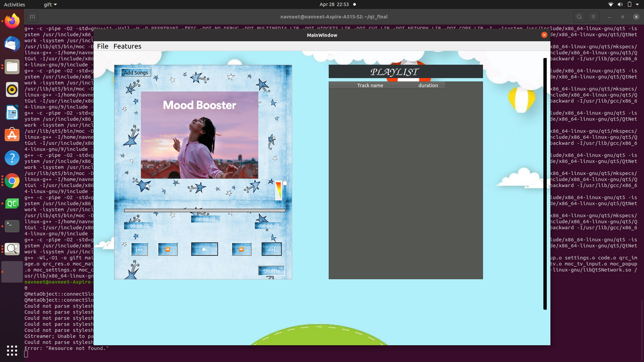Click the duration column header
Screen dimensions: 644x362
pos(428,85)
